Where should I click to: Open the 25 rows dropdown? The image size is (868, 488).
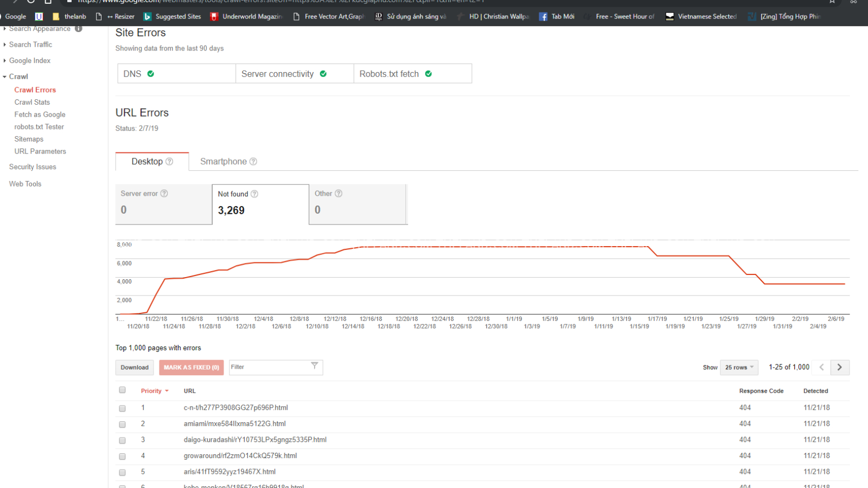[739, 367]
